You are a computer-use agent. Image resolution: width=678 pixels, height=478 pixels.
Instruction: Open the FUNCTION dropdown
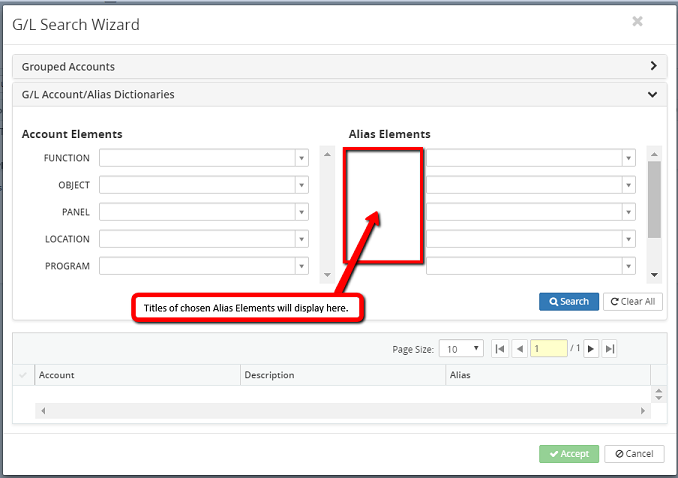[x=301, y=158]
